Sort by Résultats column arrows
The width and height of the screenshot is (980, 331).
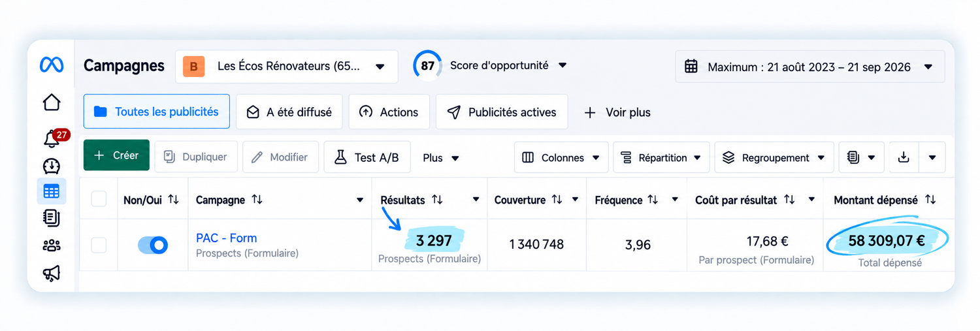437,200
